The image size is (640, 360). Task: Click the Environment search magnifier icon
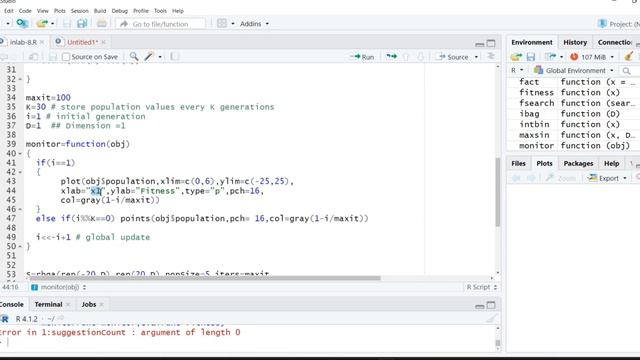[626, 71]
